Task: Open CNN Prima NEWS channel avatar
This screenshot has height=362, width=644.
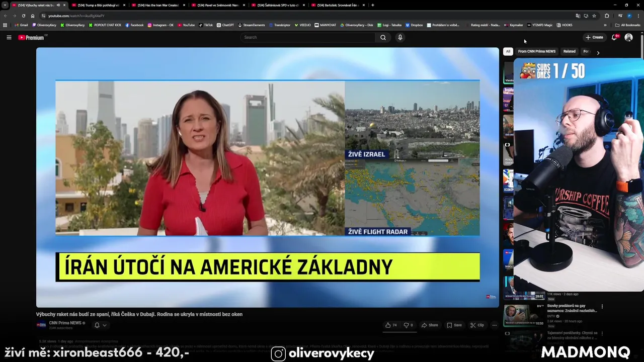Action: (41, 325)
